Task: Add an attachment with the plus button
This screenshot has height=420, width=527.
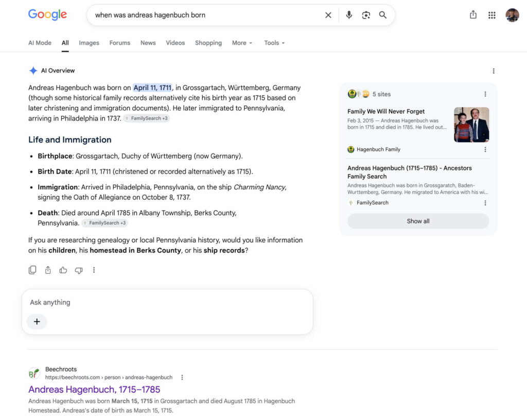Action: tap(37, 322)
